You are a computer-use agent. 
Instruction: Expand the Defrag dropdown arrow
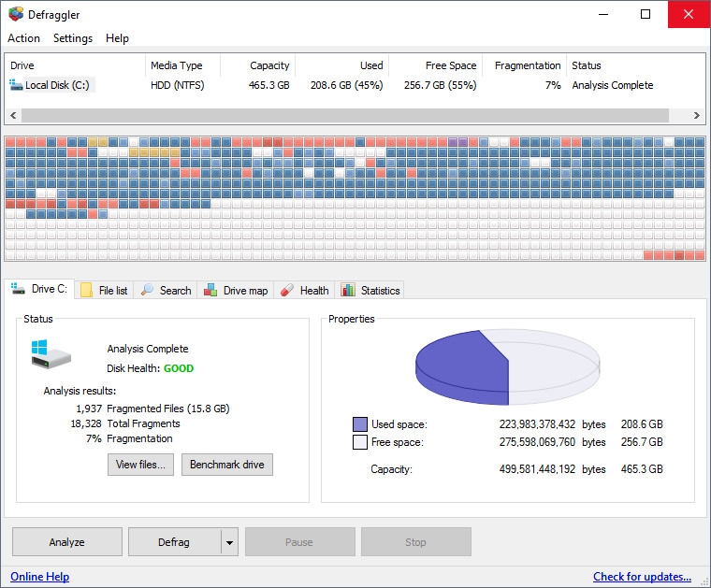click(x=229, y=542)
